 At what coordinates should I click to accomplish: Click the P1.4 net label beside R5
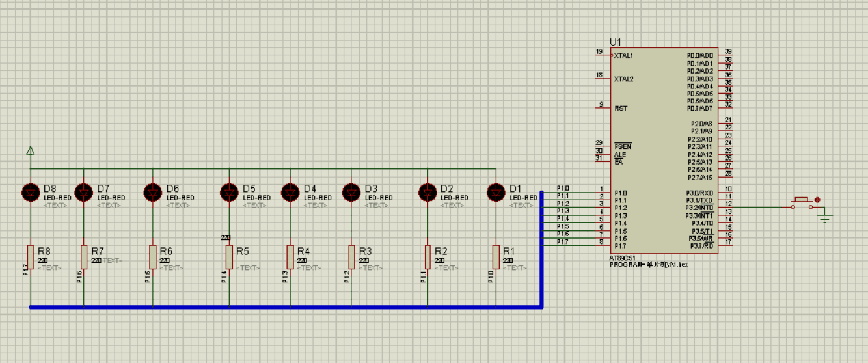[x=224, y=277]
